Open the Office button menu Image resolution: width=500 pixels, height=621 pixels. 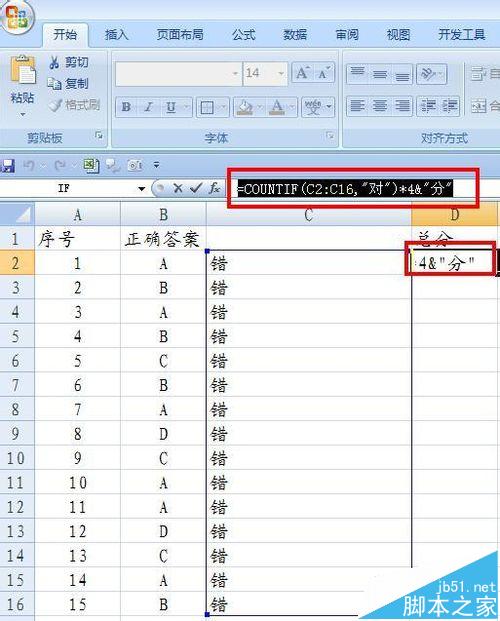17,16
